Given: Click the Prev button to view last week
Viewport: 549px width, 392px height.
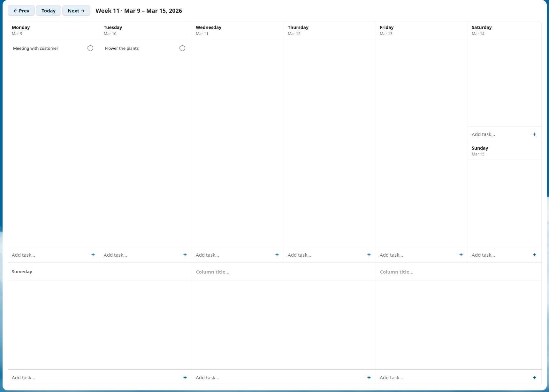Looking at the screenshot, I should (21, 11).
